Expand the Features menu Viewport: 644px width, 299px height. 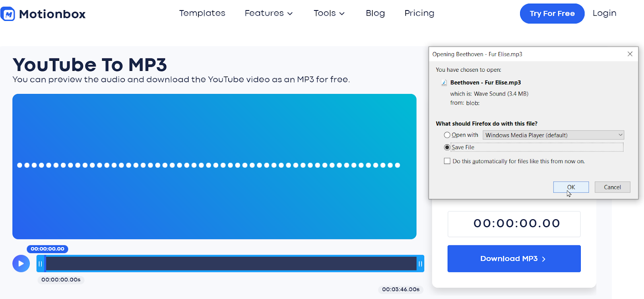pyautogui.click(x=268, y=13)
